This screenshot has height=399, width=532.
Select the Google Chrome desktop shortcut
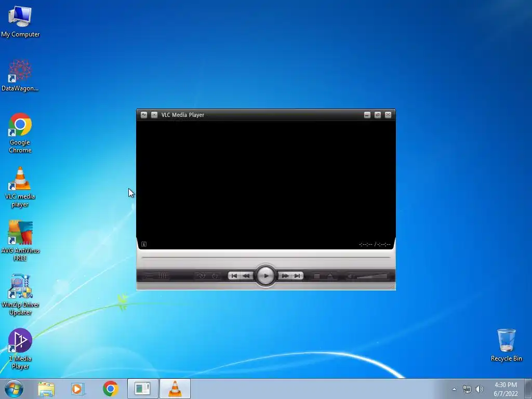pyautogui.click(x=20, y=133)
